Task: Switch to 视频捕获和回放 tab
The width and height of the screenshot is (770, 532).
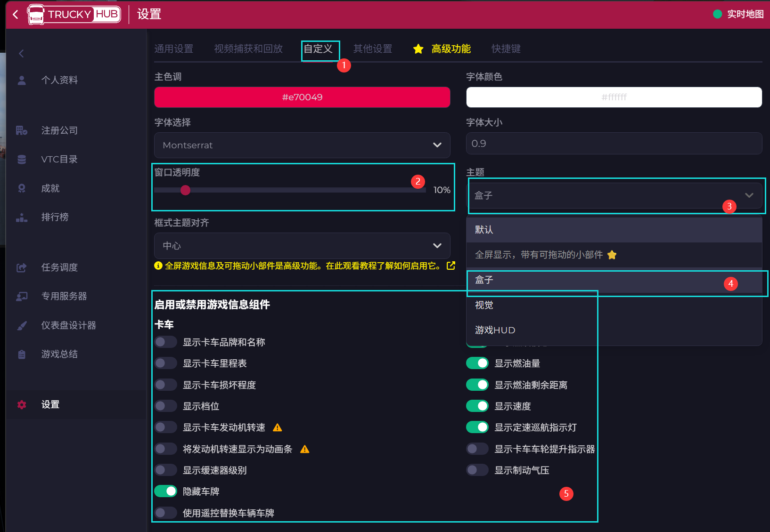Action: pos(248,49)
